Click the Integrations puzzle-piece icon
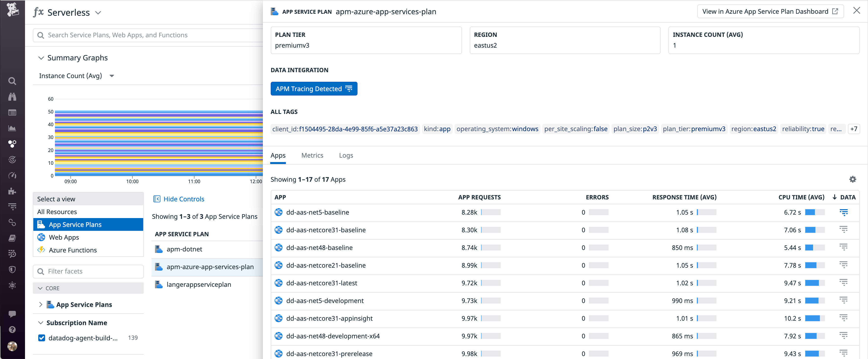Viewport: 868px width, 359px height. [x=12, y=191]
